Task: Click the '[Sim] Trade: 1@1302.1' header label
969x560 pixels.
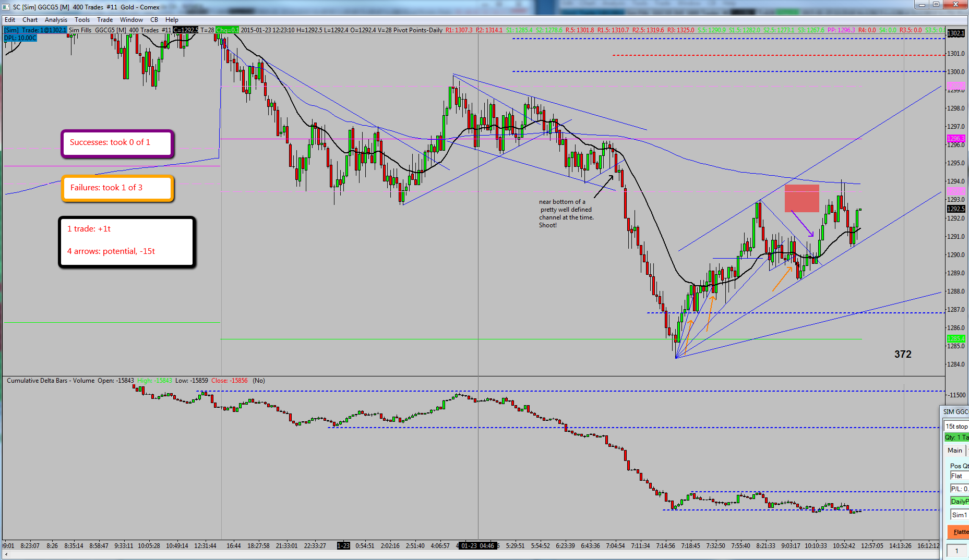Action: [35, 30]
